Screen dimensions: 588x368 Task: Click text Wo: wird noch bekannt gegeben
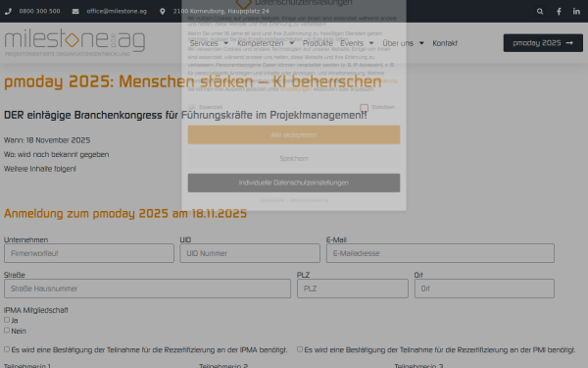(56, 154)
